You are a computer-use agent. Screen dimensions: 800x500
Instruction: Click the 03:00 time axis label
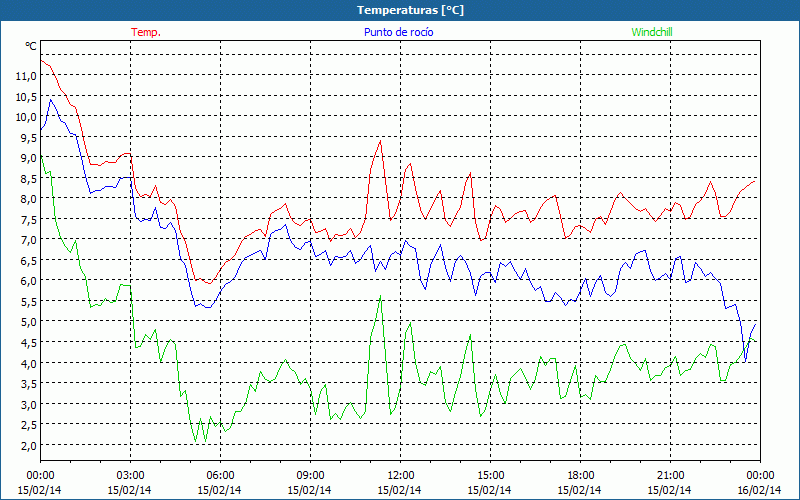(x=130, y=476)
